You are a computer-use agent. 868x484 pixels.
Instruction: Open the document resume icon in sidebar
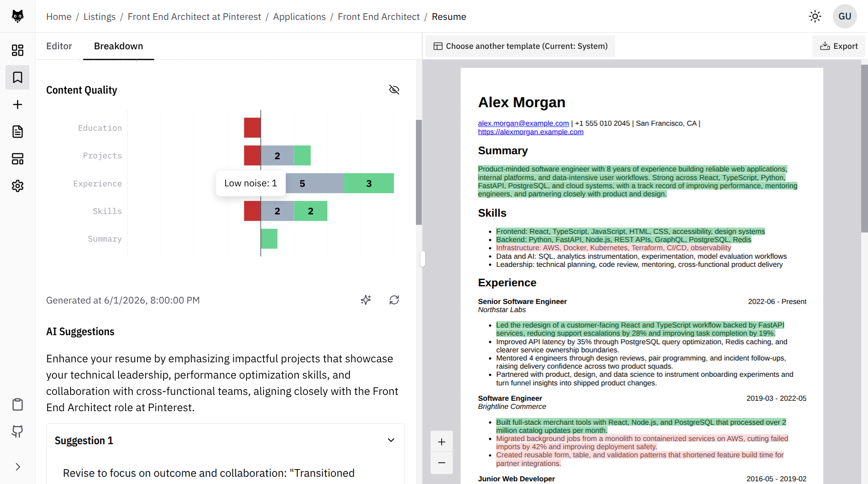[17, 132]
